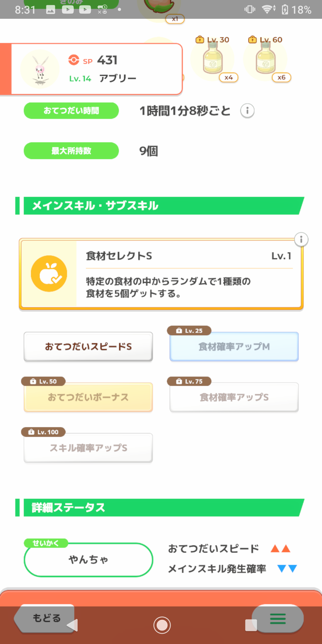322x644 pixels.
Task: Tap the Android recent apps square button
Action: [x=251, y=625]
